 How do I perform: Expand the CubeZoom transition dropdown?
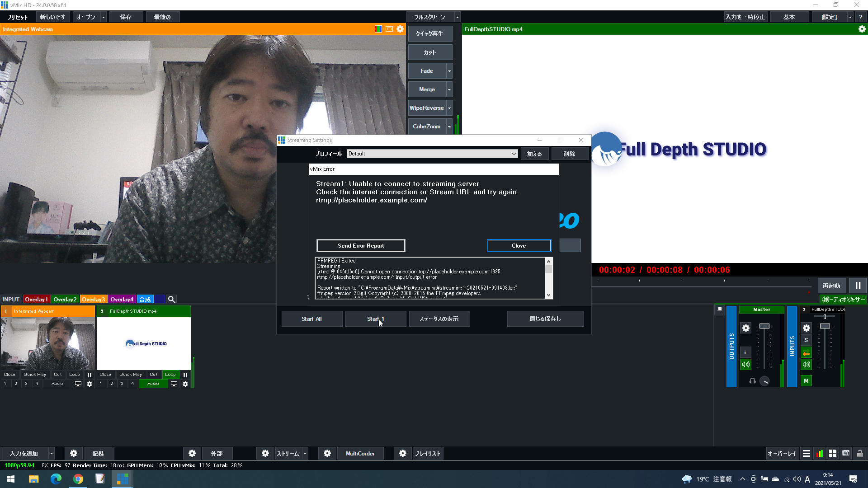click(x=449, y=127)
